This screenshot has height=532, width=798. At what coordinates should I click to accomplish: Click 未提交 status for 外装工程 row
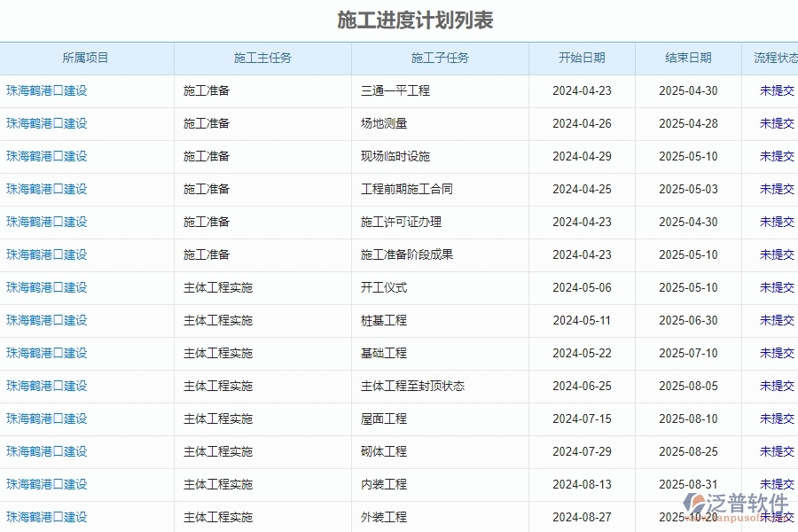(x=775, y=517)
